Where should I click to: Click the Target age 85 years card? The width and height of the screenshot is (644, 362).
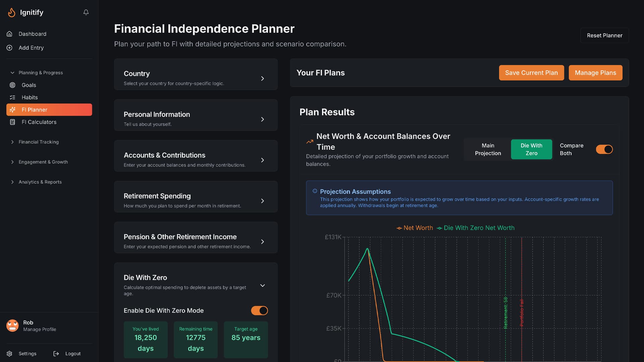coord(246,340)
